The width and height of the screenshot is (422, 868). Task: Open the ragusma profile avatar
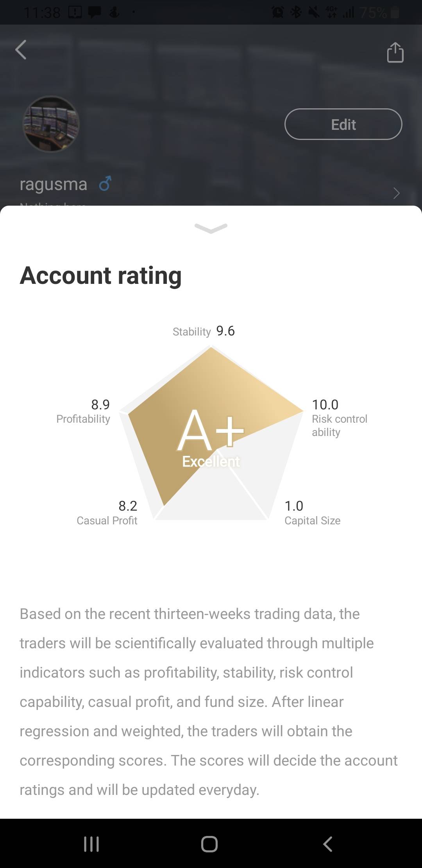[51, 124]
